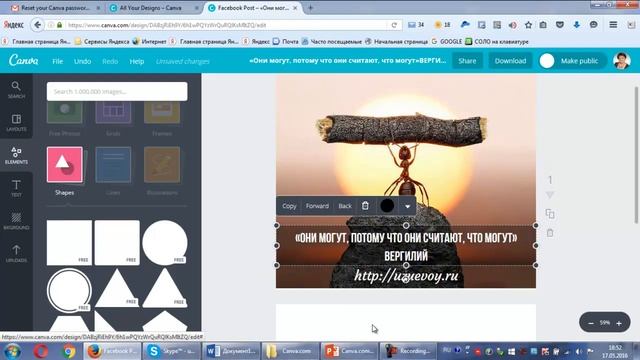Open the Illustrations category thumbnail

pos(162,164)
